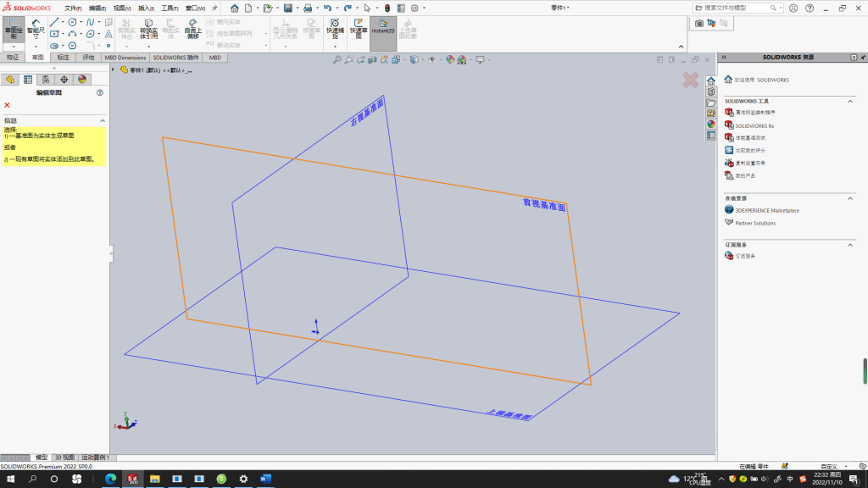Pin the SOLIDWORKS Resources task pane
This screenshot has height=488, width=868.
coord(863,57)
